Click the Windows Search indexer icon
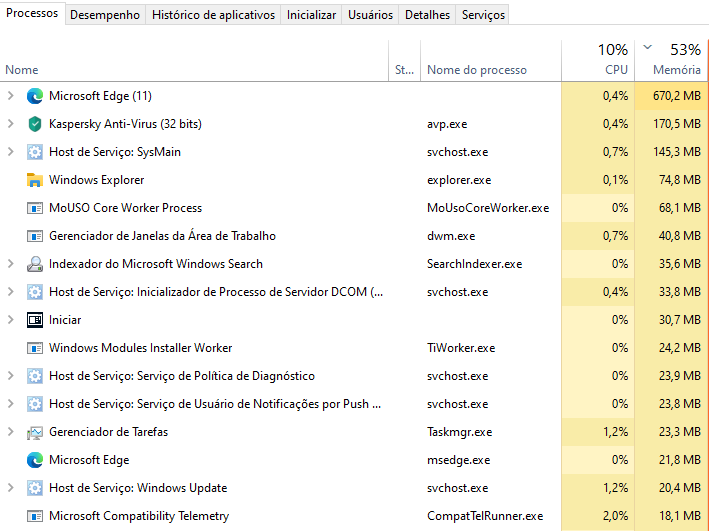The image size is (709, 531). click(x=35, y=264)
